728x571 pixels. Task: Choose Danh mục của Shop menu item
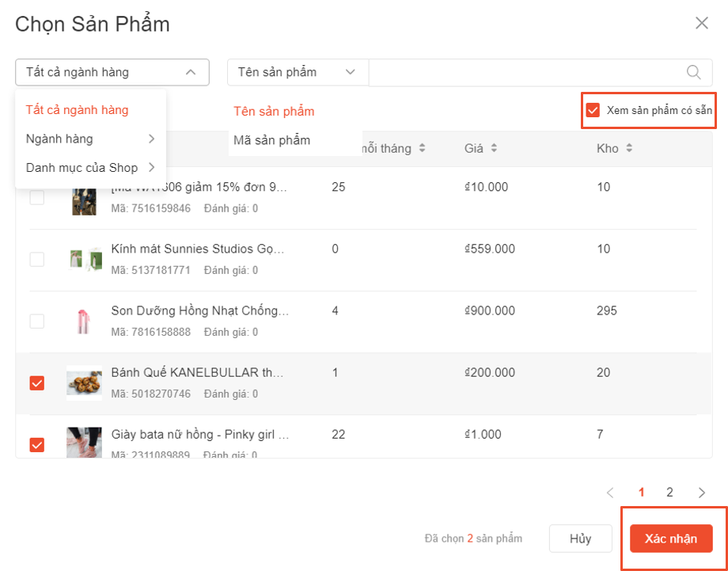click(x=89, y=168)
